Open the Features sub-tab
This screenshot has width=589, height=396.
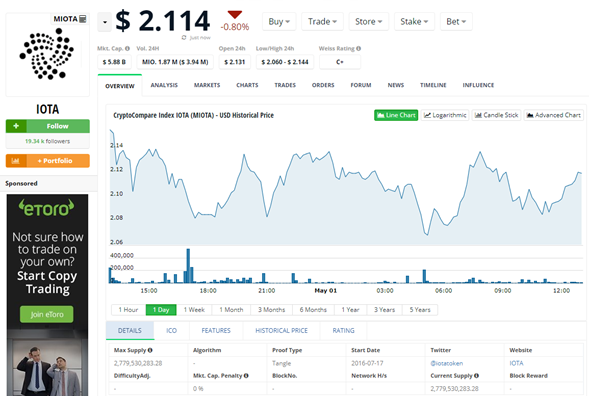[216, 331]
